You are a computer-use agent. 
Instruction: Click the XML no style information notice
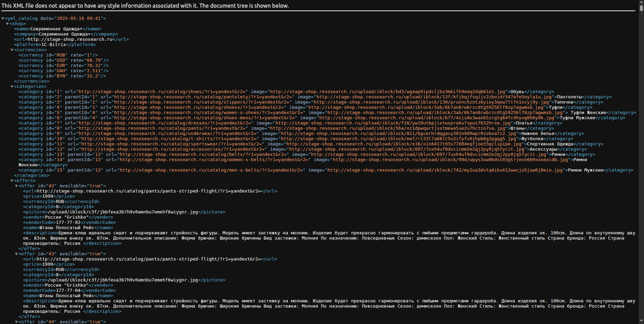tap(145, 6)
